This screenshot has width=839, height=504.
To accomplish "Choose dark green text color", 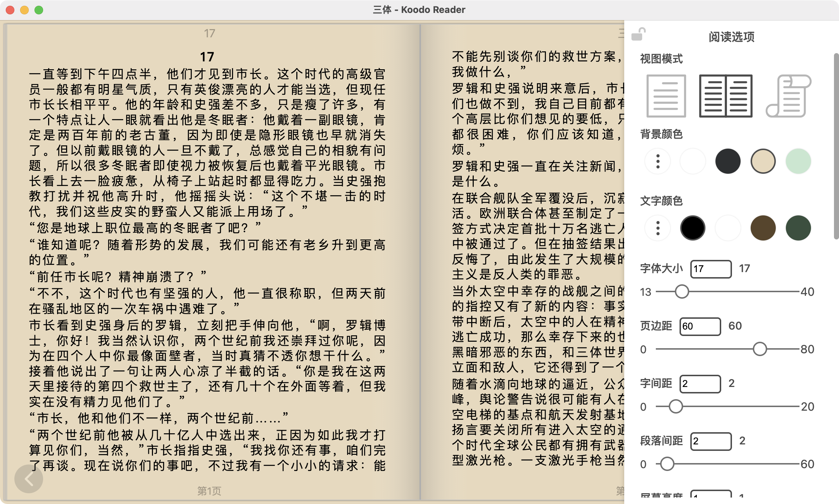I will pyautogui.click(x=798, y=228).
